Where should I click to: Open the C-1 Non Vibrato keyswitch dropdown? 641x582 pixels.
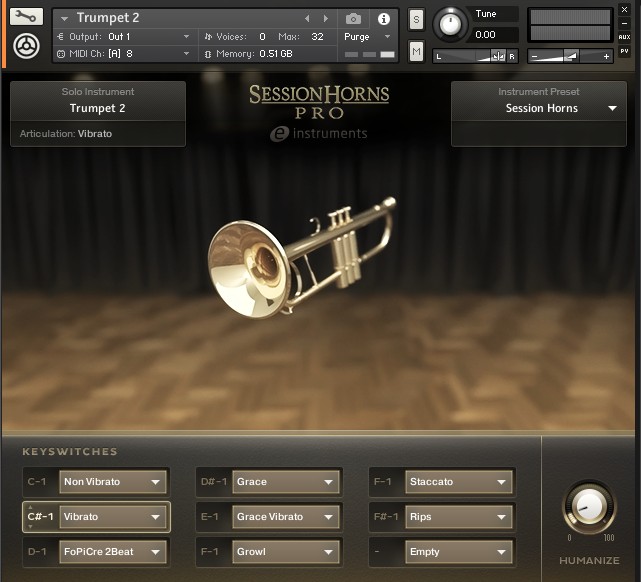point(113,482)
